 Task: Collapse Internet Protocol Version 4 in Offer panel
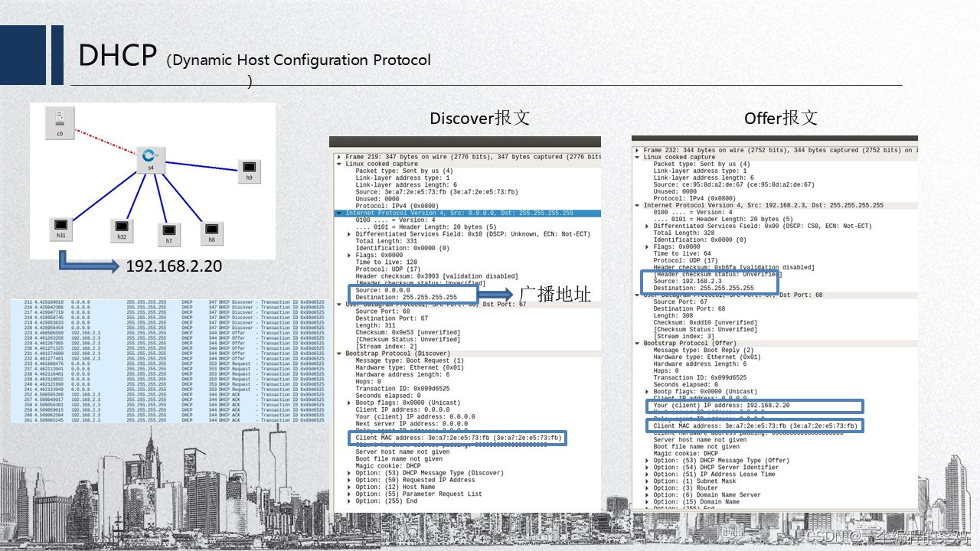point(637,205)
